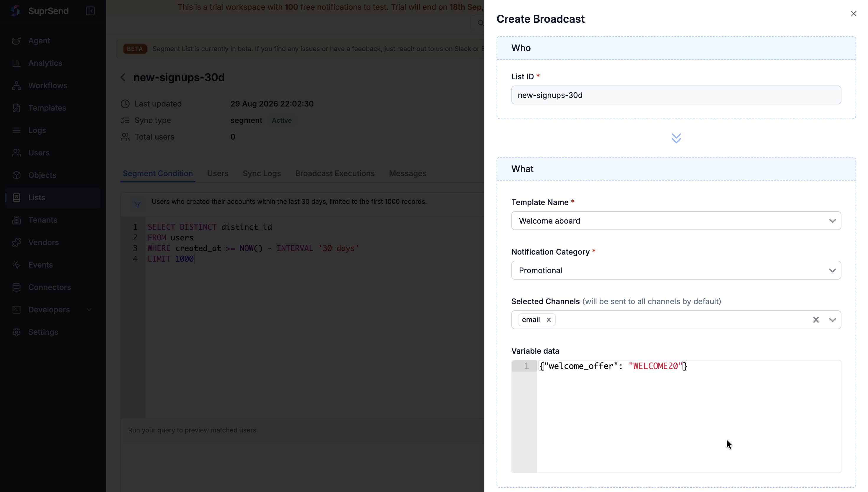Click the 'Run your query to preview' text
This screenshot has width=868, height=492.
point(193,430)
